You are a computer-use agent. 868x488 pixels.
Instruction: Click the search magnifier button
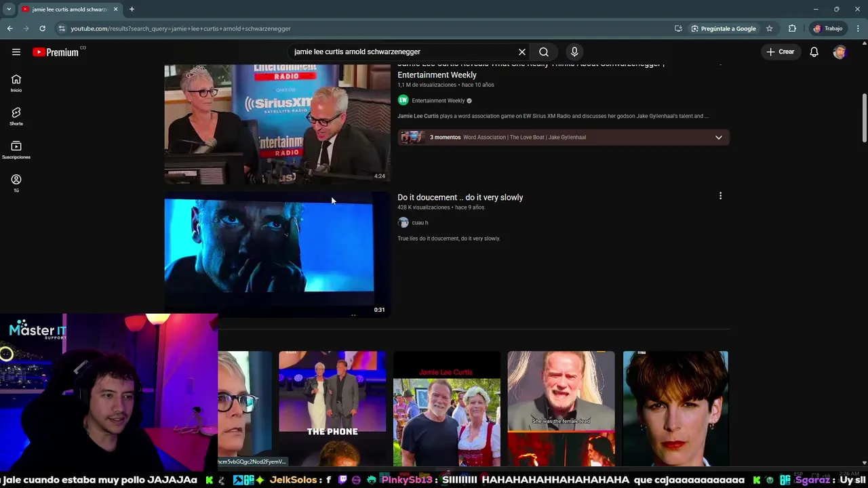544,52
